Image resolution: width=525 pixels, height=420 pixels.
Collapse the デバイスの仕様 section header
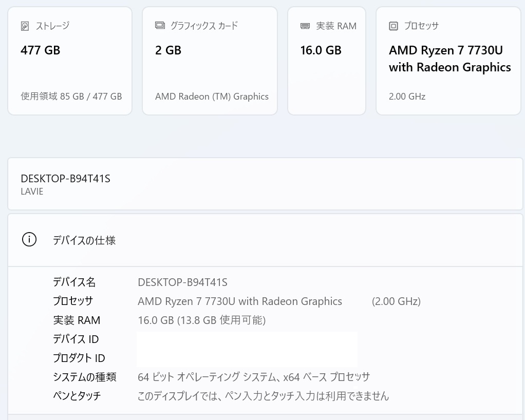tap(265, 240)
